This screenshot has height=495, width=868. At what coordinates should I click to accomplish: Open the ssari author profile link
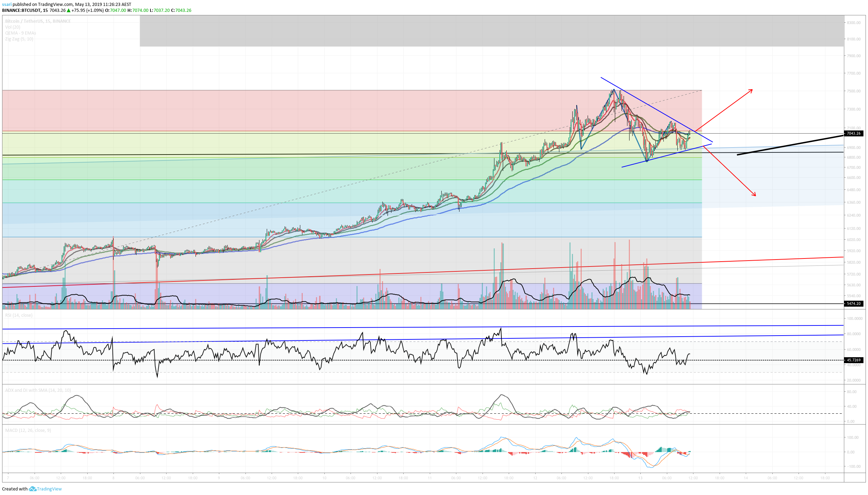[x=7, y=5]
